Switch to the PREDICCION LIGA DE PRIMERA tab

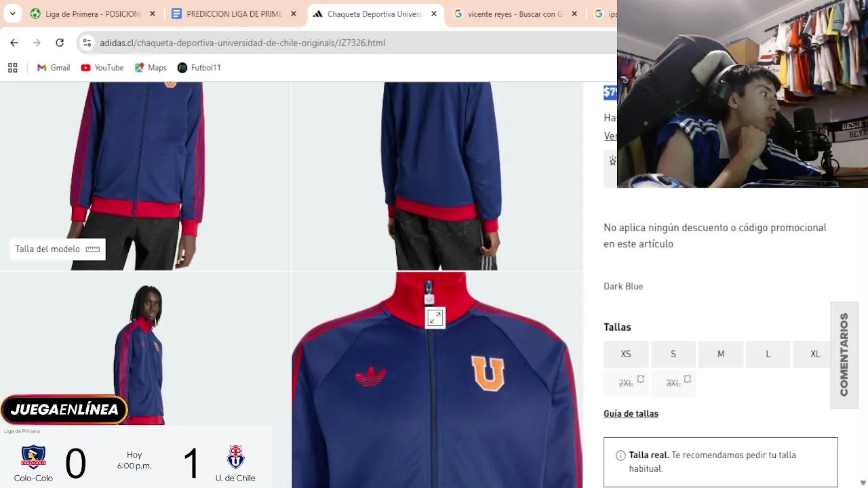coord(235,14)
